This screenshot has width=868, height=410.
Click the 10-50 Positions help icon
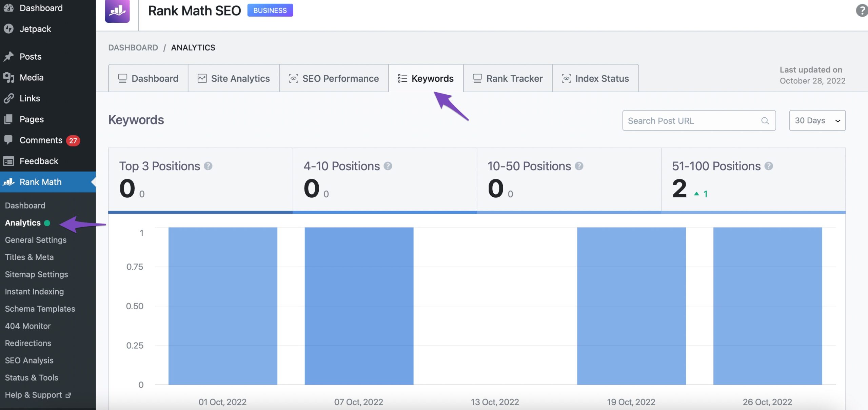579,166
